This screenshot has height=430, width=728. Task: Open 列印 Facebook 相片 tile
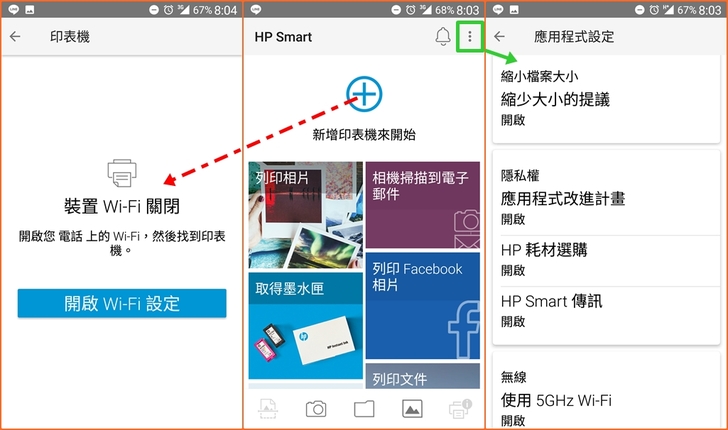[422, 306]
